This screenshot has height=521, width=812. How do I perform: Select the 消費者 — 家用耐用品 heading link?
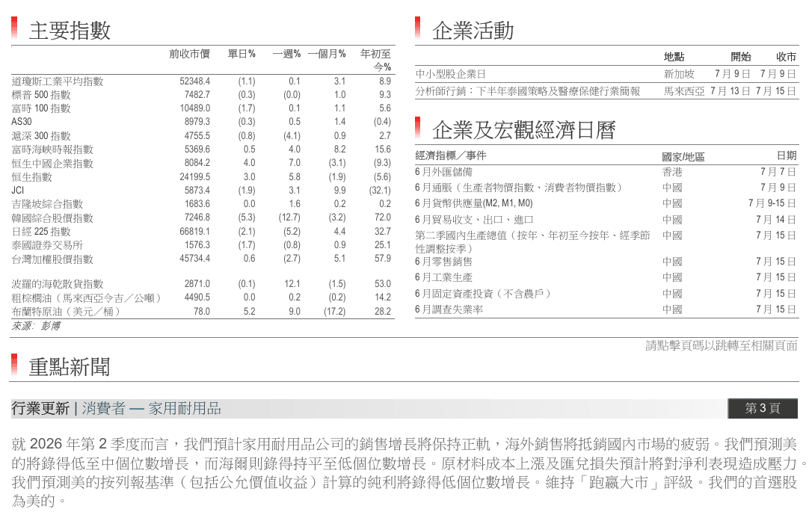click(152, 409)
